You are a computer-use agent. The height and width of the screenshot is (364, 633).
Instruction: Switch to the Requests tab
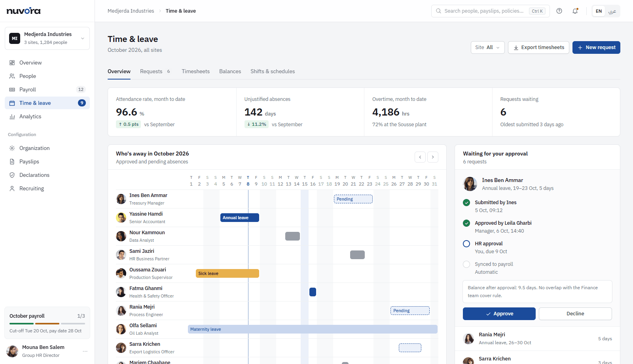155,72
